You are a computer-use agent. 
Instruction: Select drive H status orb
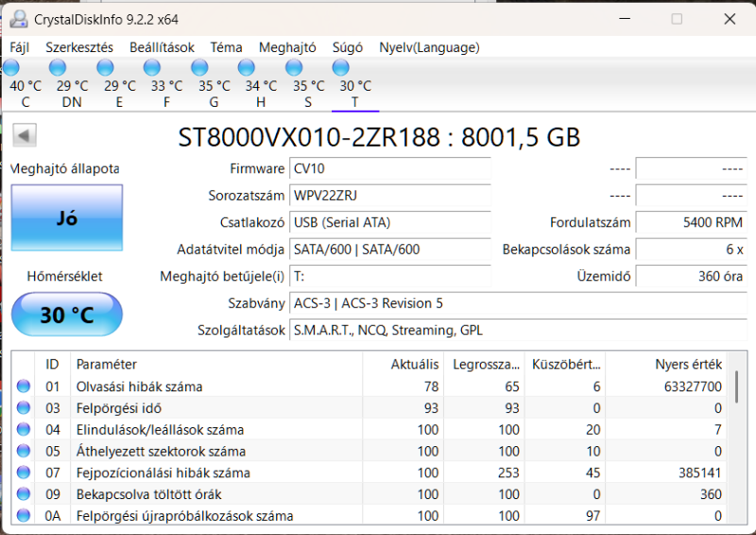pos(247,68)
